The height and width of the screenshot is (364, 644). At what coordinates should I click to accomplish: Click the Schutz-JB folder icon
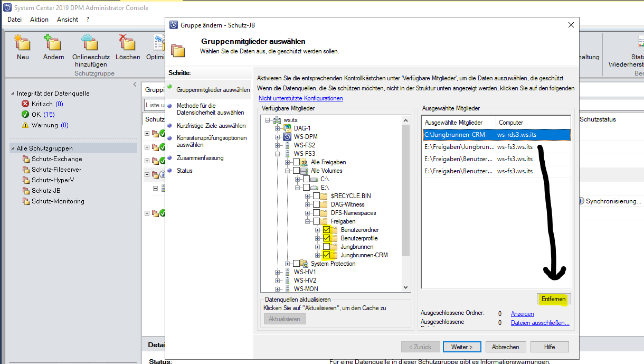coord(26,191)
